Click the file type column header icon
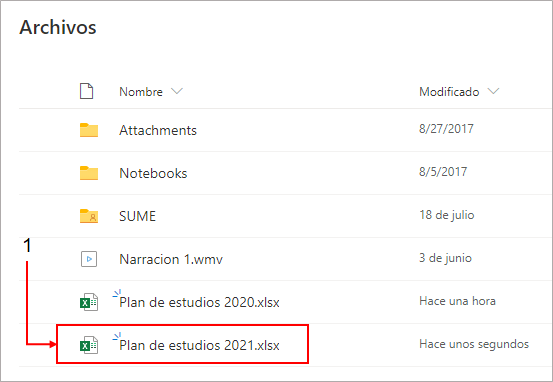Image resolution: width=553 pixels, height=382 pixels. [x=86, y=91]
